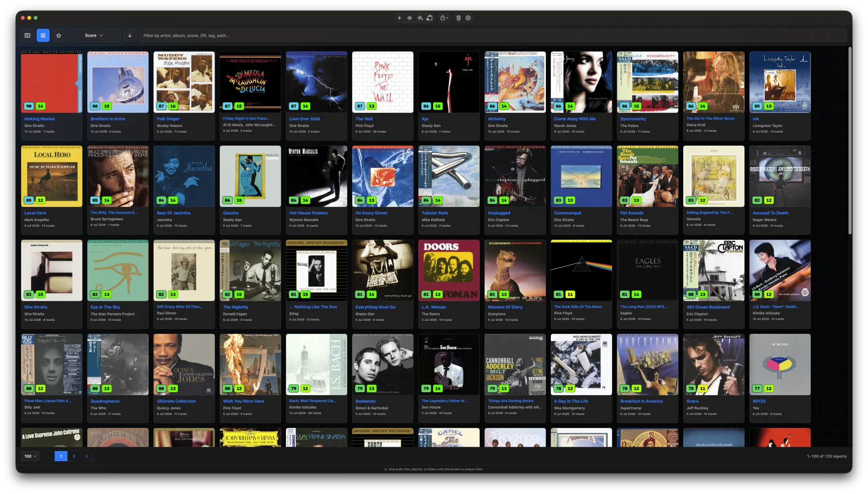
Task: Click the Syncronicity album title
Action: (633, 119)
